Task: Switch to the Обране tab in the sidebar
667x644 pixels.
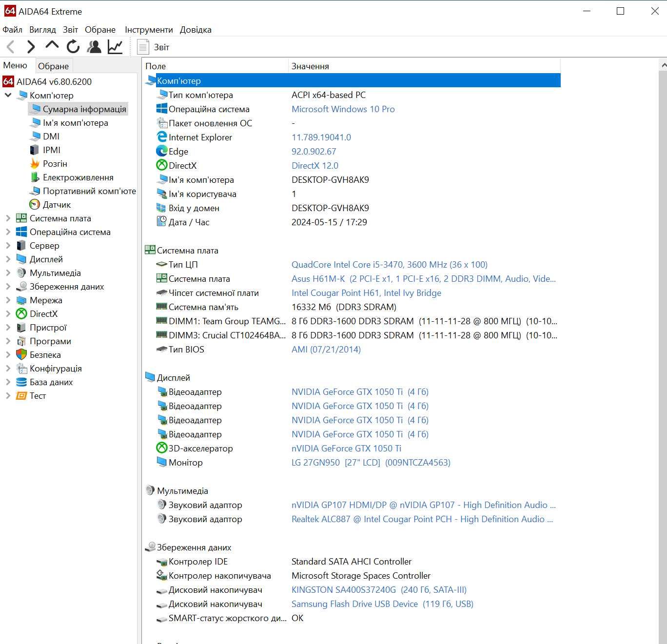Action: pyautogui.click(x=54, y=66)
